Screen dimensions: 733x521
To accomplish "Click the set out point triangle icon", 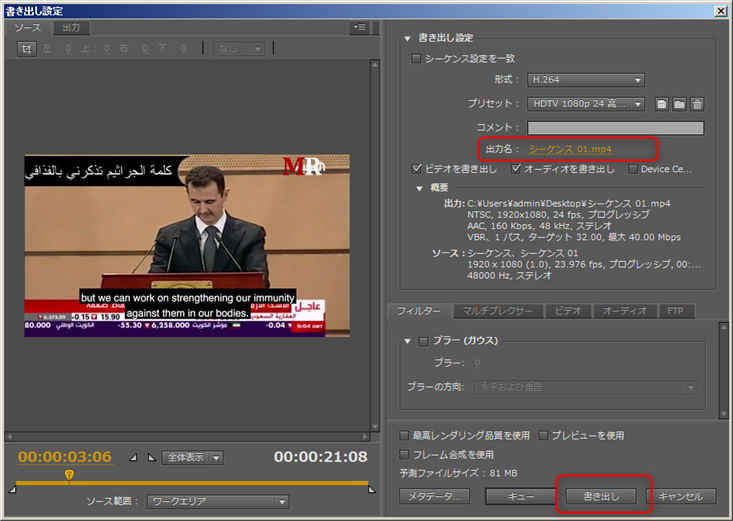I will coord(151,457).
